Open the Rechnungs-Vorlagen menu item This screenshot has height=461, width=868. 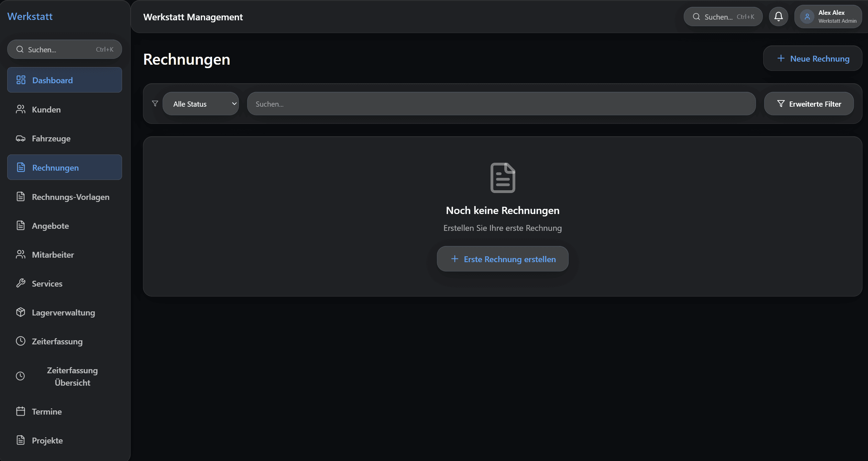[x=70, y=197]
